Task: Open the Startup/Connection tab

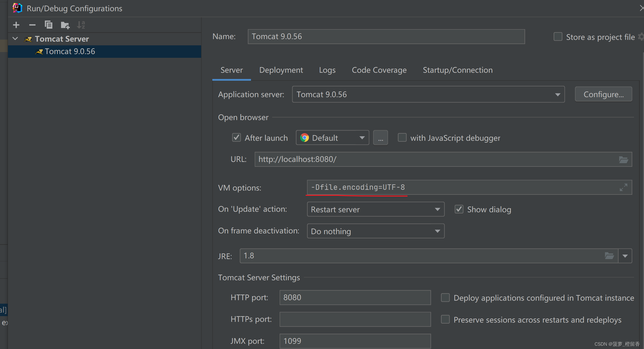Action: (x=458, y=70)
